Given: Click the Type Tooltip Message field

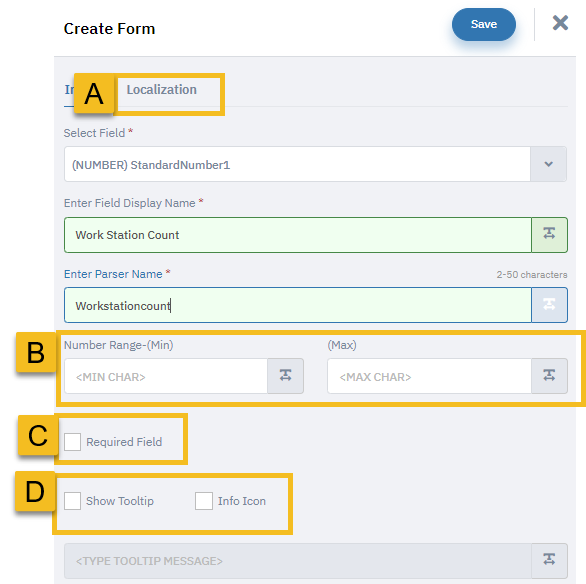Looking at the screenshot, I should [298, 560].
